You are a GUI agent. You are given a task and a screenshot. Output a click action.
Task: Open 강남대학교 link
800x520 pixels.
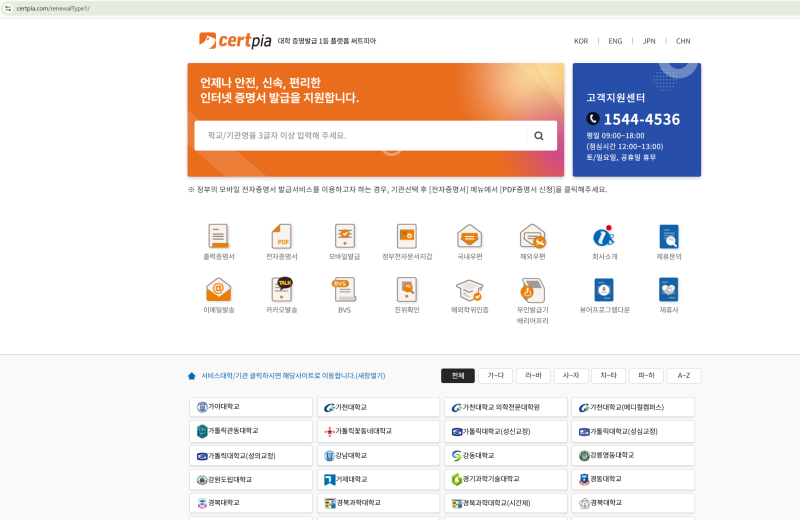[x=378, y=456]
